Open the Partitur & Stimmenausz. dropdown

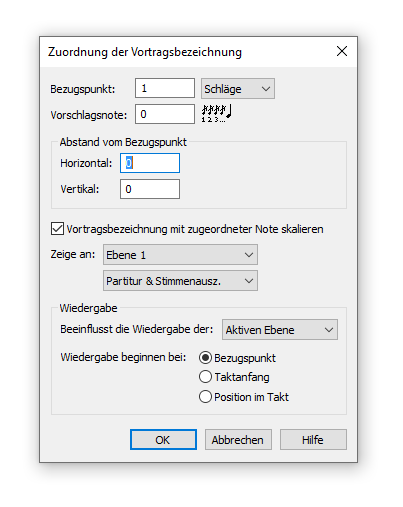pyautogui.click(x=180, y=281)
